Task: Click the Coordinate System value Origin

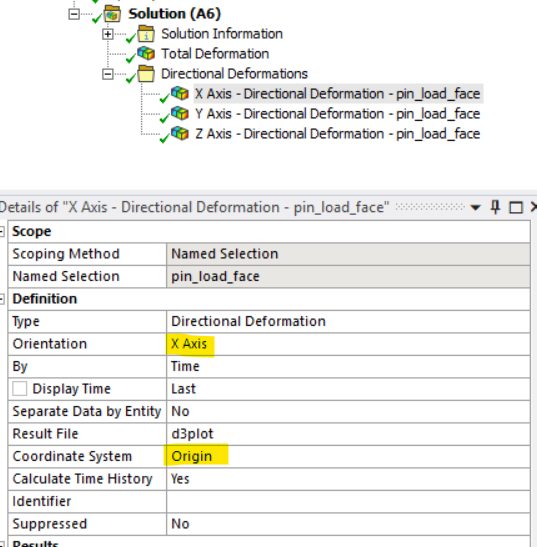Action: tap(192, 456)
